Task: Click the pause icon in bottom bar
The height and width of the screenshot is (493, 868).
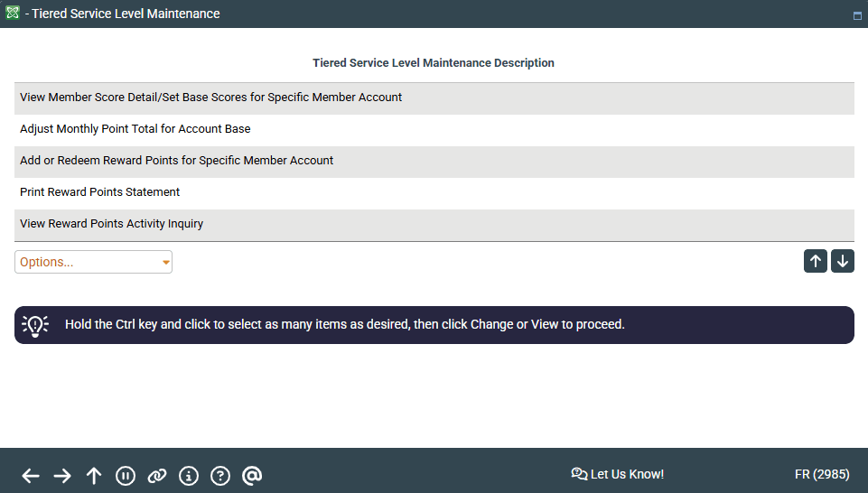Action: coord(126,476)
